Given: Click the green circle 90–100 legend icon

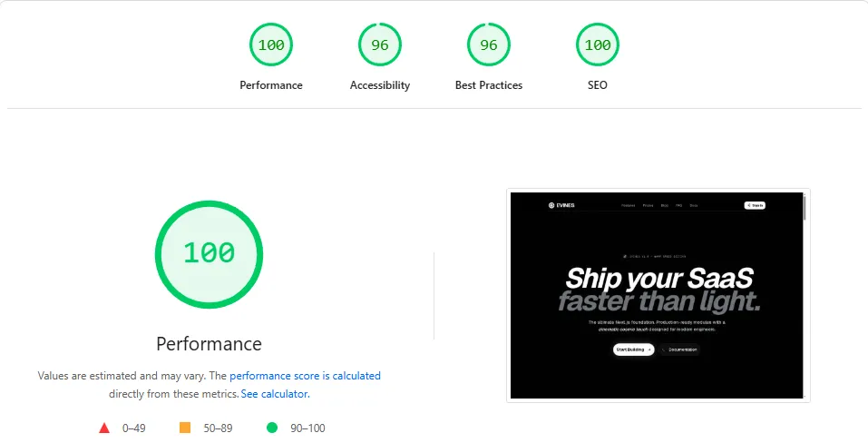Looking at the screenshot, I should pos(272,428).
